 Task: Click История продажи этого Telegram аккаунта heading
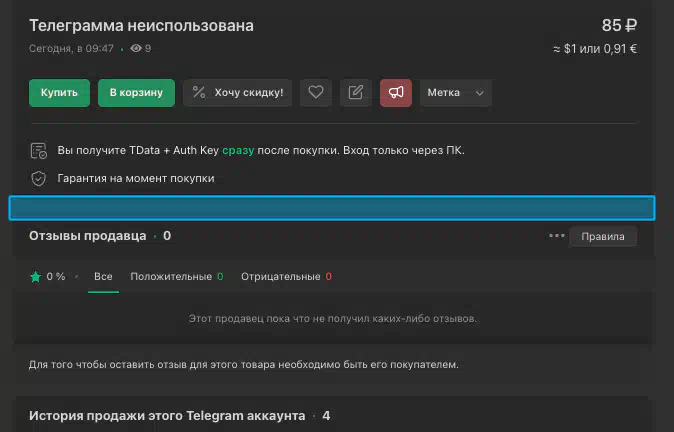pyautogui.click(x=167, y=416)
